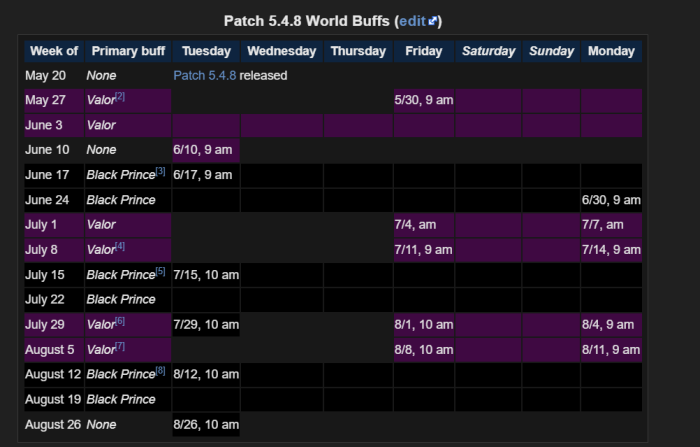Viewport: 700px width, 447px height.
Task: Click the Monday column header
Action: [611, 51]
